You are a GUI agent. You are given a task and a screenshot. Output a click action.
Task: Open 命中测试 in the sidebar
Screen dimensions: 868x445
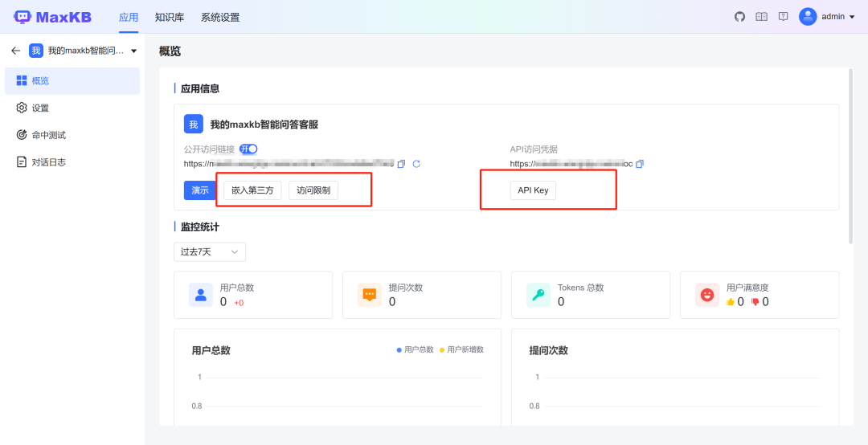tap(72, 135)
